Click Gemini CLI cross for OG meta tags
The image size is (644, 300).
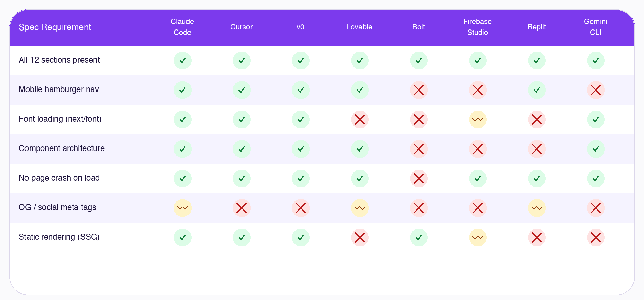point(596,208)
